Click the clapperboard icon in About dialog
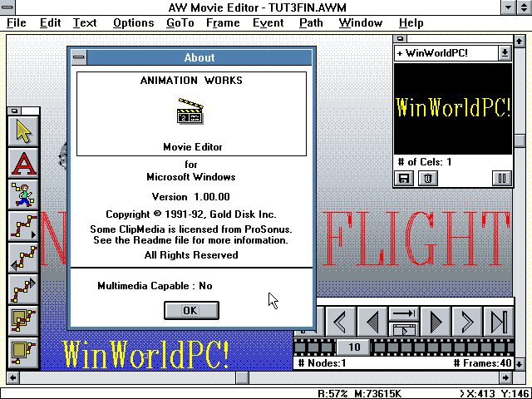 click(190, 111)
